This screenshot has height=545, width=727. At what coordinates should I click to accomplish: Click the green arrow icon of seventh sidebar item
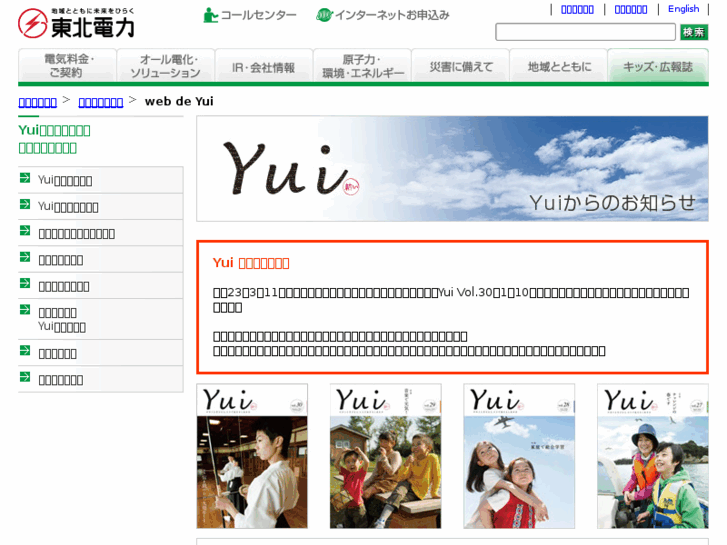[25, 351]
